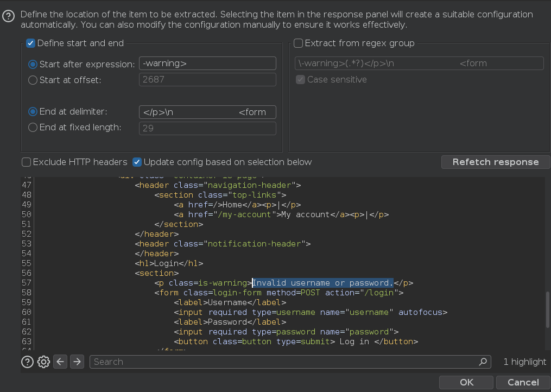Screen dimensions: 551x392
Task: Go to next search match arrow
Action: click(x=77, y=362)
